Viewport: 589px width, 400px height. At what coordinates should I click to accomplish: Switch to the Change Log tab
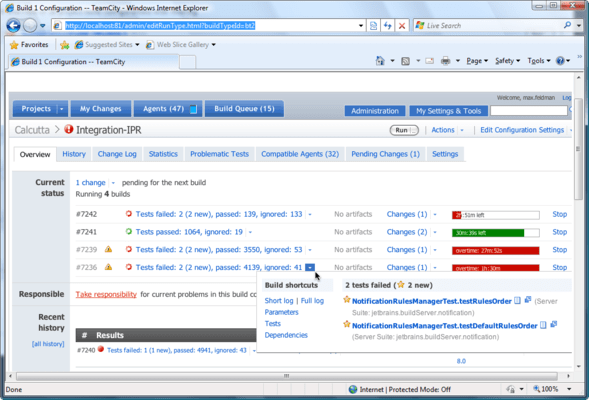coord(117,154)
